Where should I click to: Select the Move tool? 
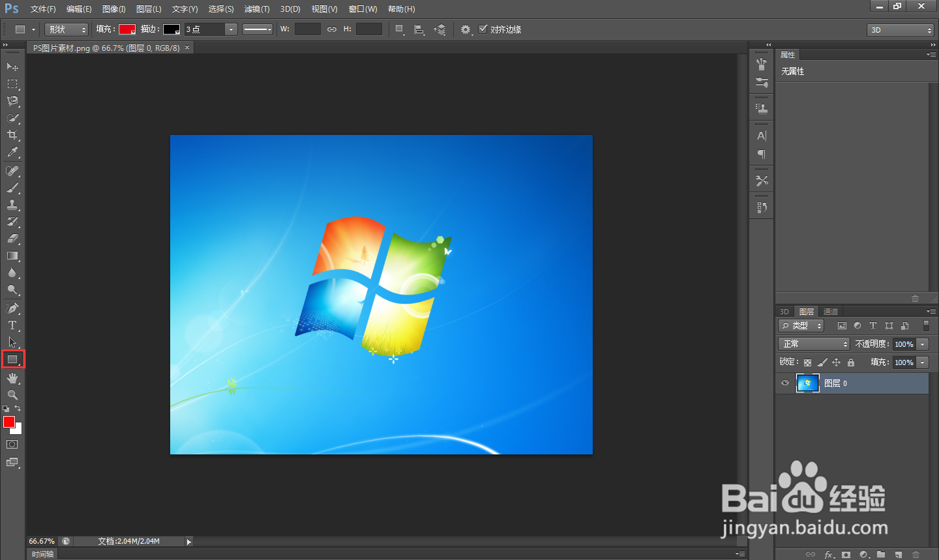click(12, 66)
